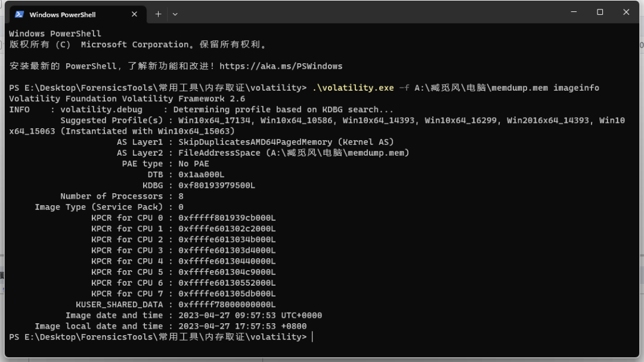Image resolution: width=644 pixels, height=362 pixels.
Task: Click the Determining profile INFO message
Action: point(202,110)
